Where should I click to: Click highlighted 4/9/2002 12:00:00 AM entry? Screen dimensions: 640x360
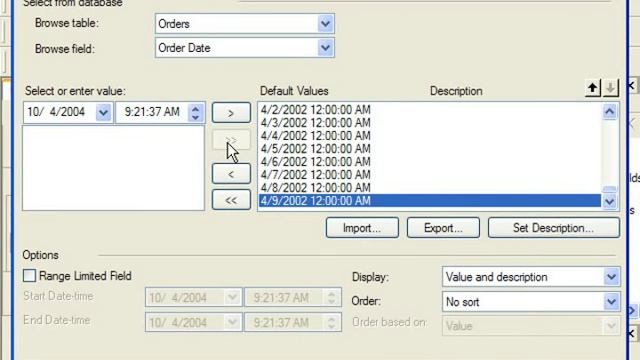click(x=430, y=201)
